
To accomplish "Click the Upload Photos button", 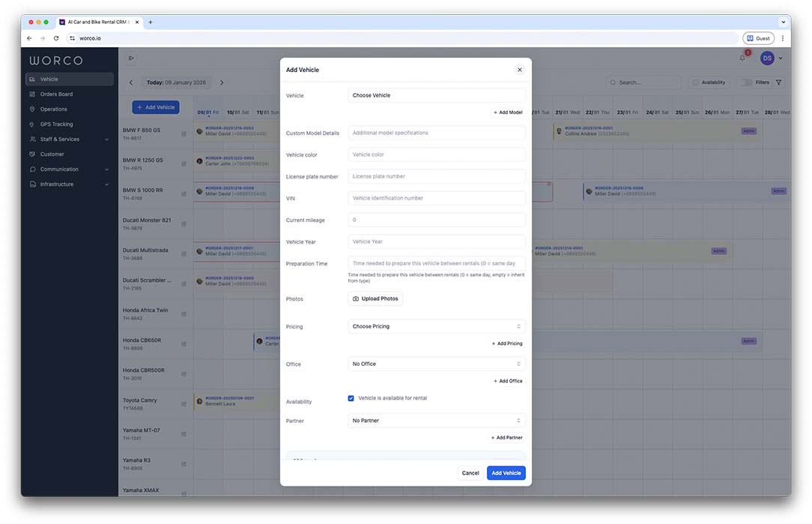I will pos(375,298).
